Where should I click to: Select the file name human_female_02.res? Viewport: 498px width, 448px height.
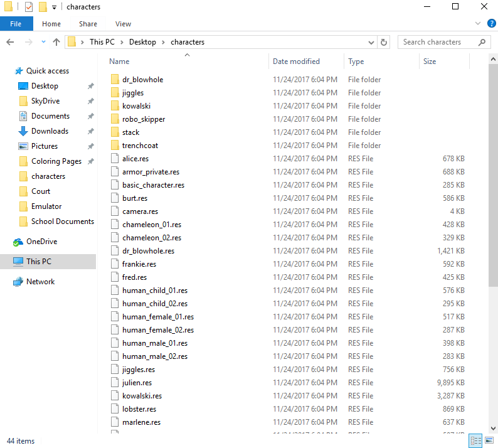(x=158, y=330)
